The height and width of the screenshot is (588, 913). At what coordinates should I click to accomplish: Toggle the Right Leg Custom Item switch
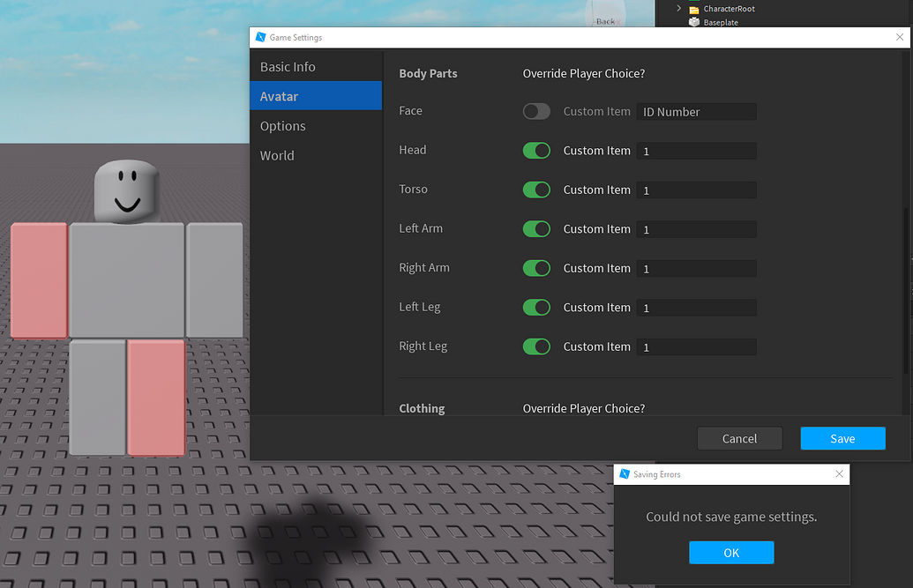tap(536, 346)
